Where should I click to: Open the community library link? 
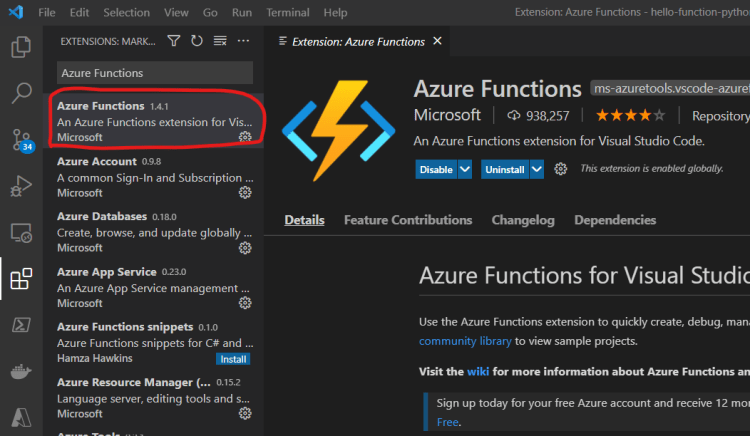coord(465,341)
